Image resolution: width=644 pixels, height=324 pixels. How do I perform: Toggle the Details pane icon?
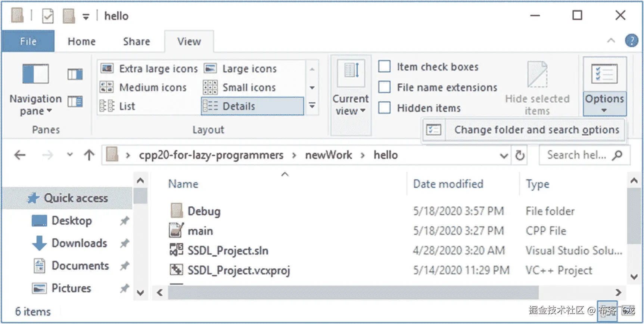75,102
